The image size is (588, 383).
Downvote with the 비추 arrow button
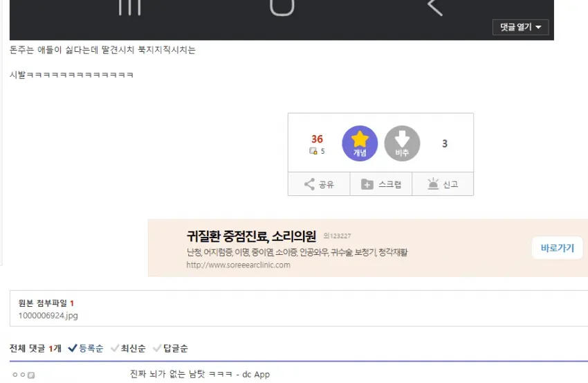tap(402, 143)
